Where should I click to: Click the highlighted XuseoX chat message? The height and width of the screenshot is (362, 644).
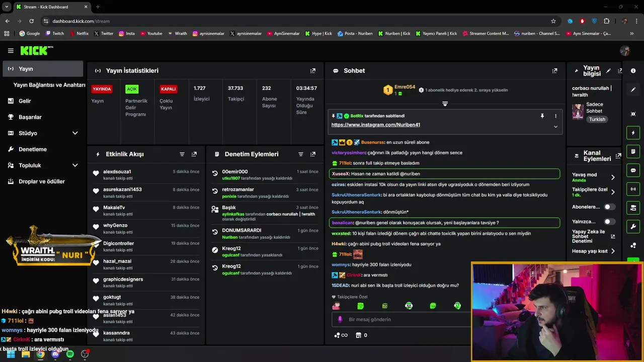[444, 173]
